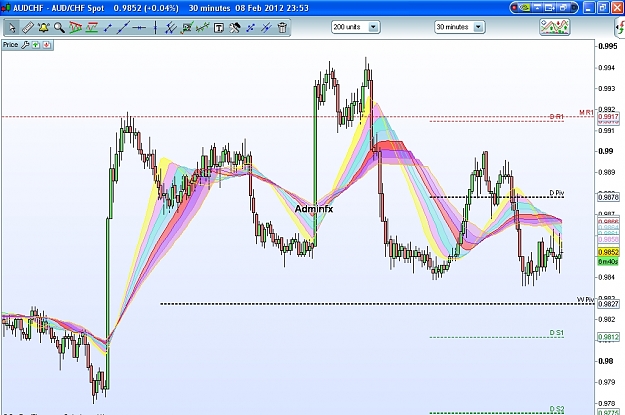Select the horizontal line tool
Screen dimensions: 625x415
(x=139, y=28)
